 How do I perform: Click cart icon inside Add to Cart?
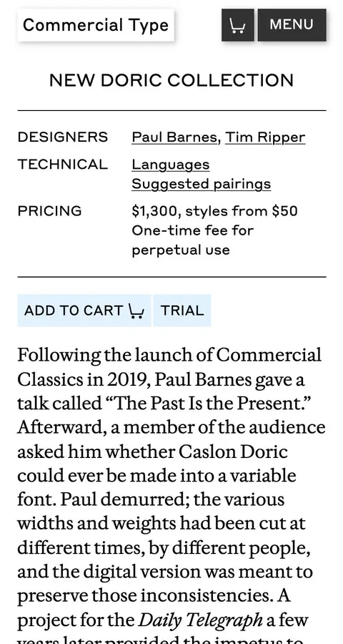[x=136, y=311]
